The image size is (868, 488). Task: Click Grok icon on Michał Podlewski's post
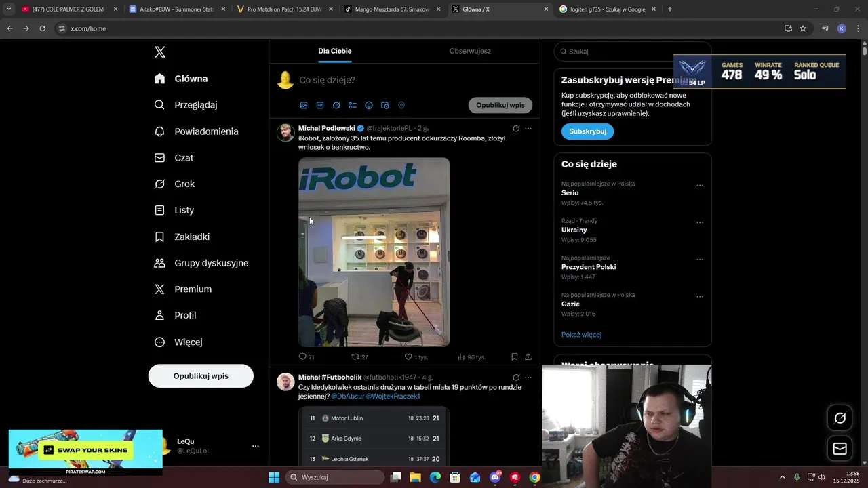coord(516,128)
